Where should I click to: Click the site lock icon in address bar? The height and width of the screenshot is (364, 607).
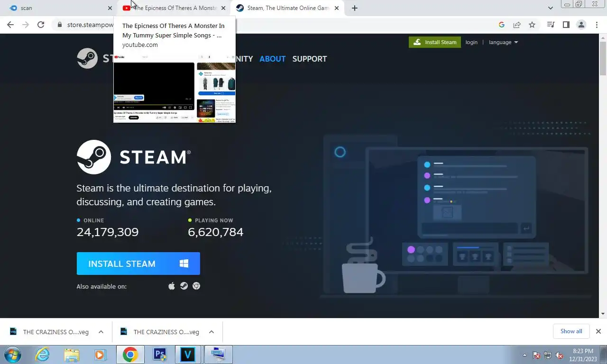60,25
